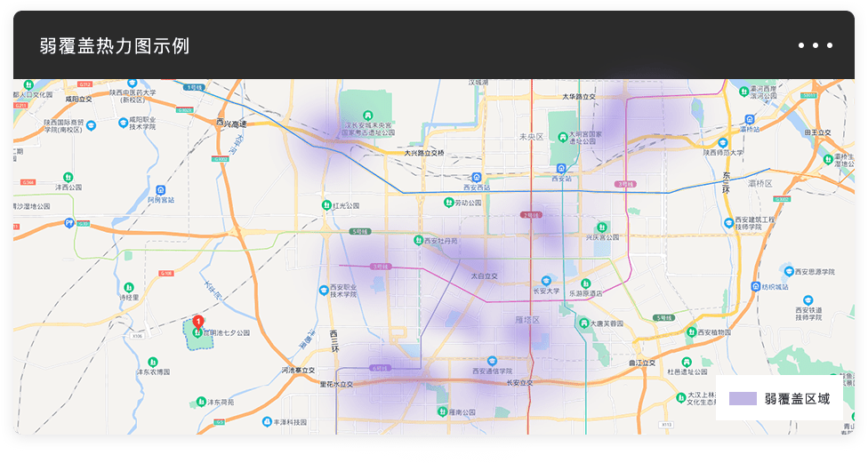Screen dimensions: 868x463
Task: Select the 灞河西岸滨河公园 park icon
Action: coord(744,92)
